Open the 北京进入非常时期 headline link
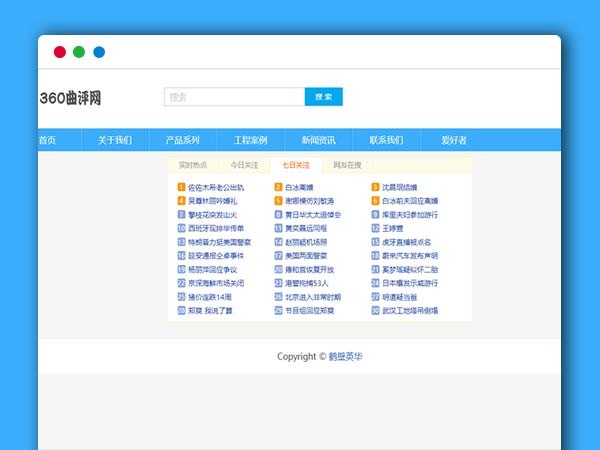 pos(313,297)
